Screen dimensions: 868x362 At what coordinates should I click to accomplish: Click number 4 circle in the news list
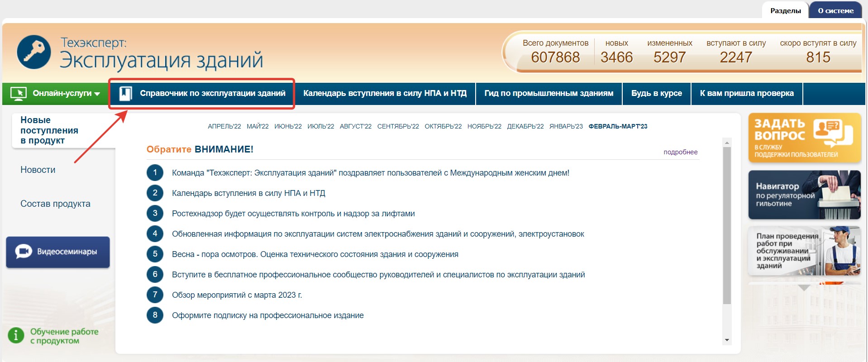coord(155,233)
